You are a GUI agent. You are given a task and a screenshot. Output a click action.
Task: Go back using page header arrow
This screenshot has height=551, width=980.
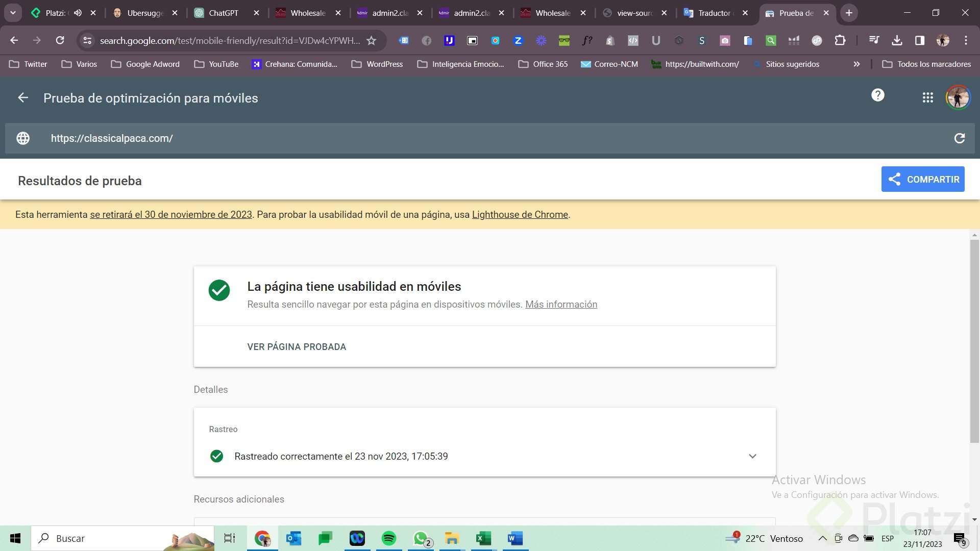pos(23,97)
